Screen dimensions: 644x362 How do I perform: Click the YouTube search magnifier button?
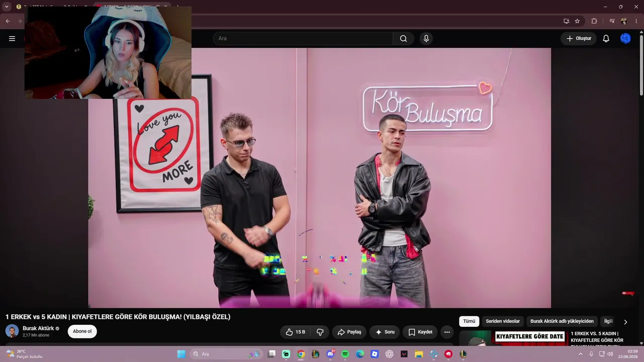point(404,39)
